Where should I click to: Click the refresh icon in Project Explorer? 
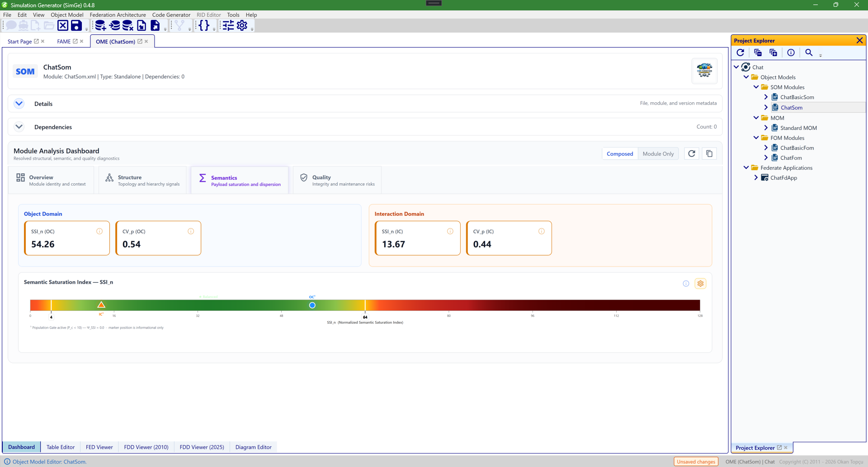[741, 52]
